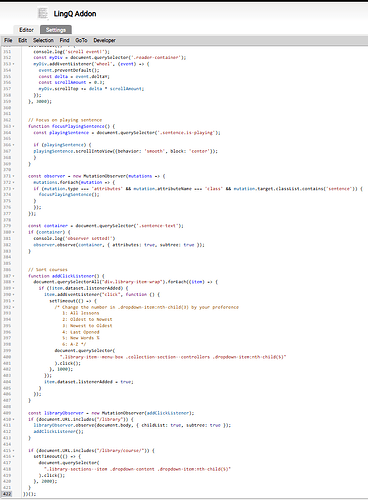
Task: Click the const libraryObserver declaration line
Action: 111,413
